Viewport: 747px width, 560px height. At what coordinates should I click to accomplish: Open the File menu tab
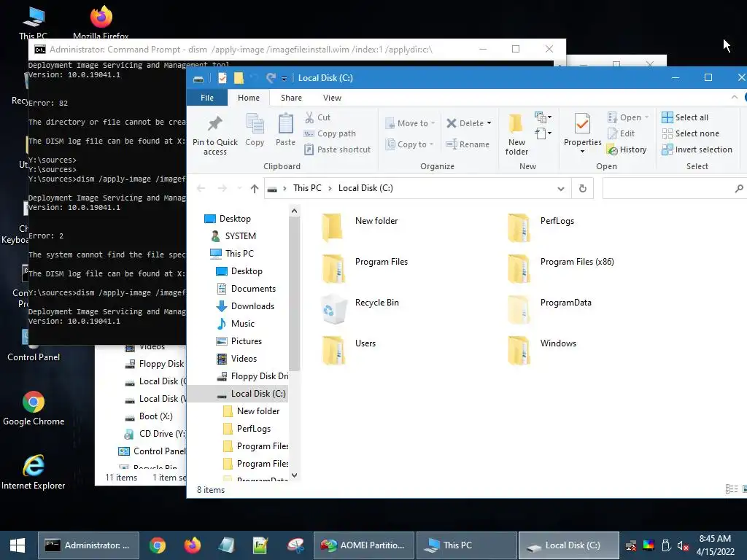(x=207, y=98)
